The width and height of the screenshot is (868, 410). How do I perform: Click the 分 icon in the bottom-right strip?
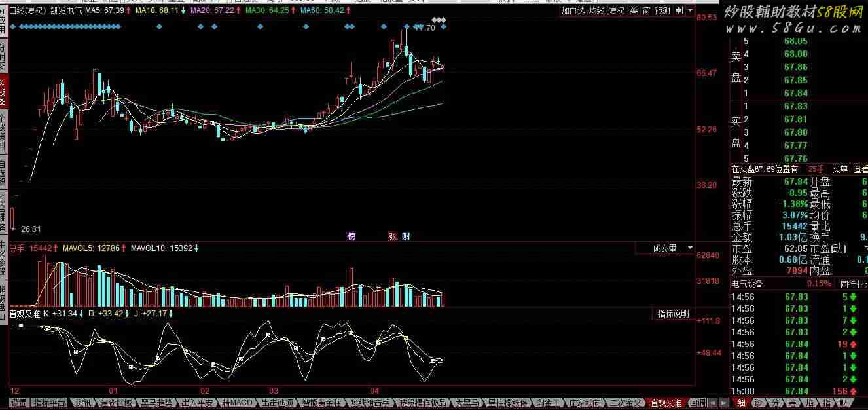775,403
